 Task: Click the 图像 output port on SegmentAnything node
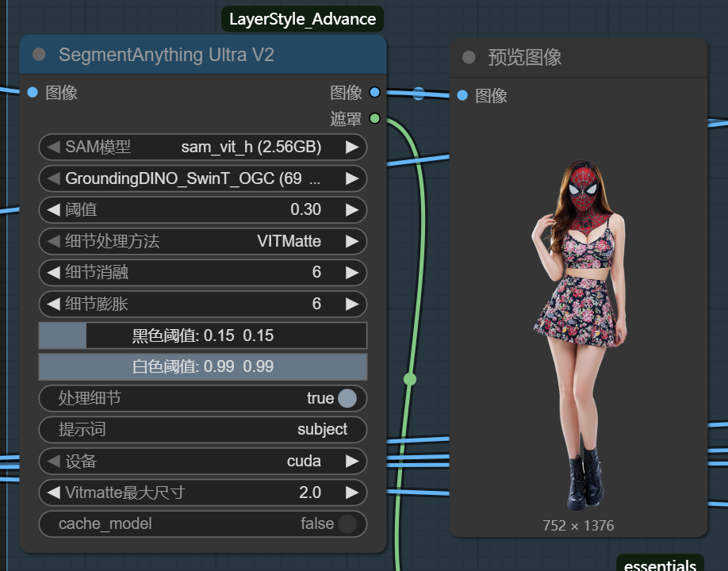(374, 92)
